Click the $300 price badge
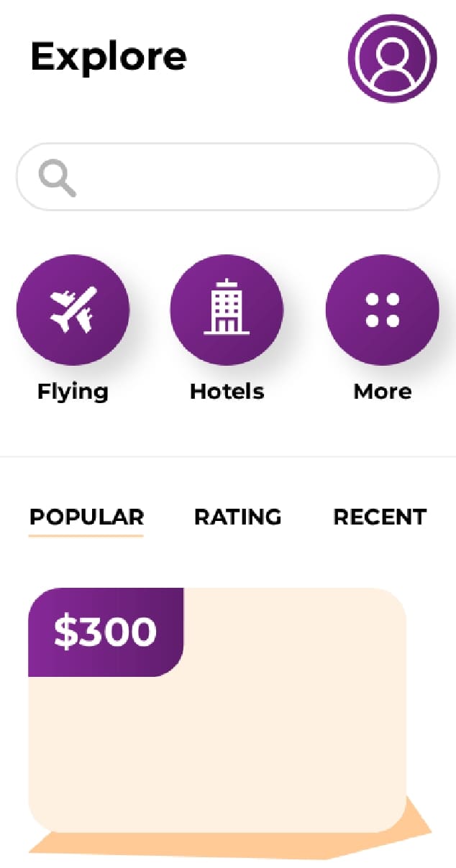The height and width of the screenshot is (868, 456). [106, 632]
